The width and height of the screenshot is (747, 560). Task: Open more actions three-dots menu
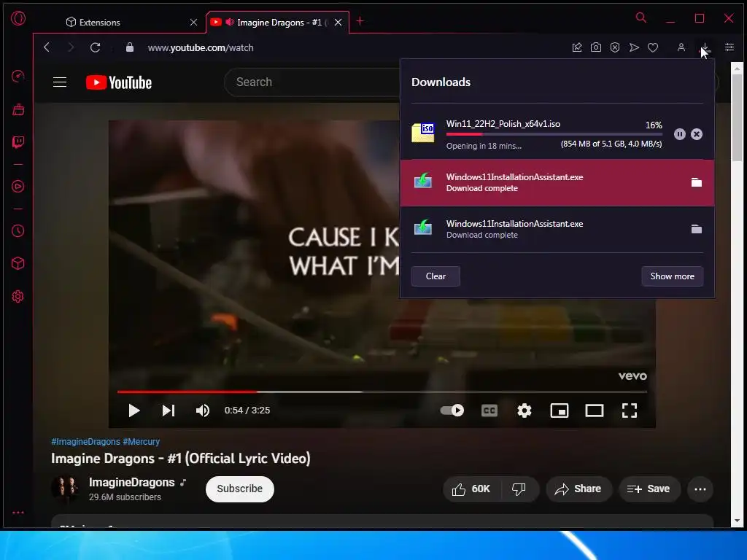tap(700, 489)
